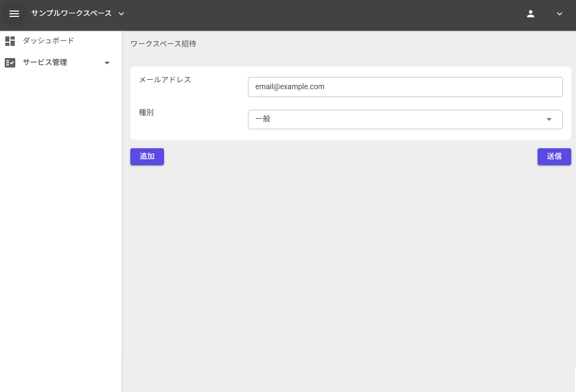Image resolution: width=576 pixels, height=392 pixels.
Task: Open the account options chevron top right
Action: (x=559, y=14)
